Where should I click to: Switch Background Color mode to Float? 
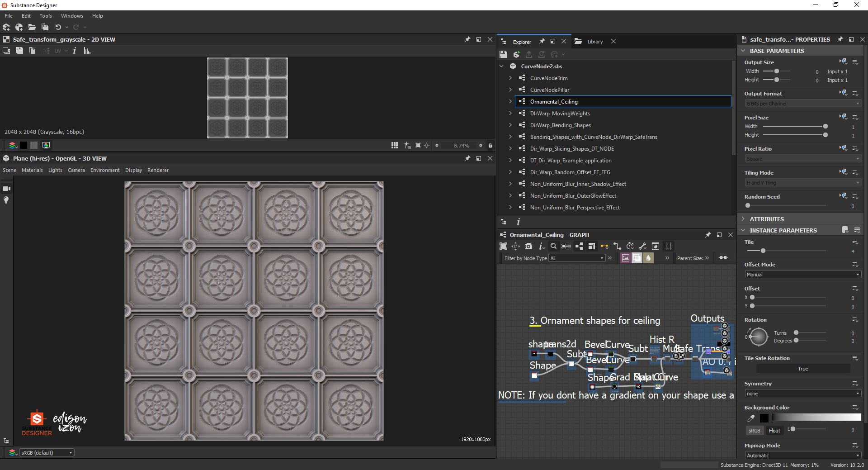774,430
